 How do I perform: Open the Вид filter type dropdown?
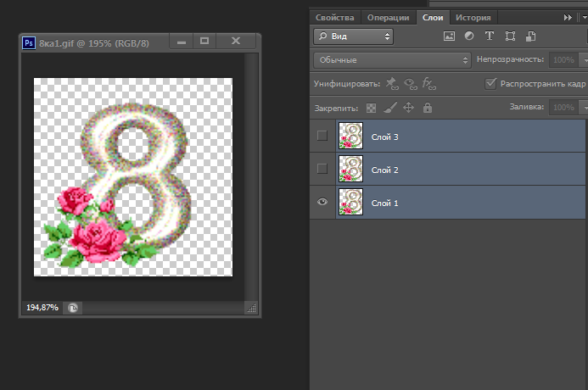tap(354, 36)
